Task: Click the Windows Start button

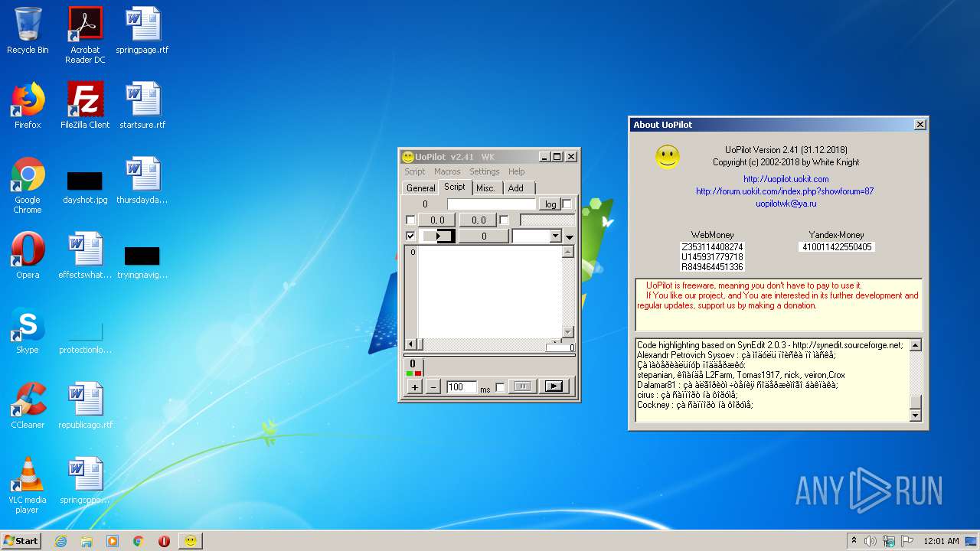Action: [21, 541]
